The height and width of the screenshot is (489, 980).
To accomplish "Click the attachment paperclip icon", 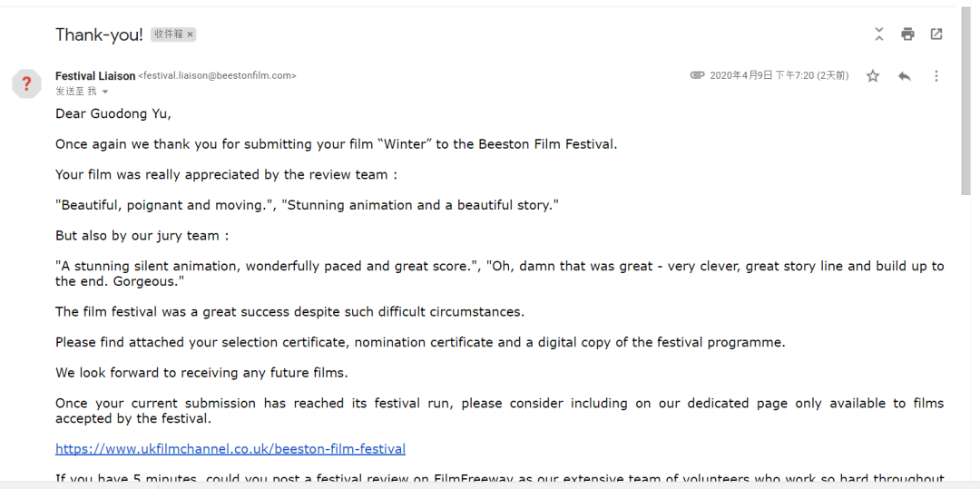I will tap(697, 75).
